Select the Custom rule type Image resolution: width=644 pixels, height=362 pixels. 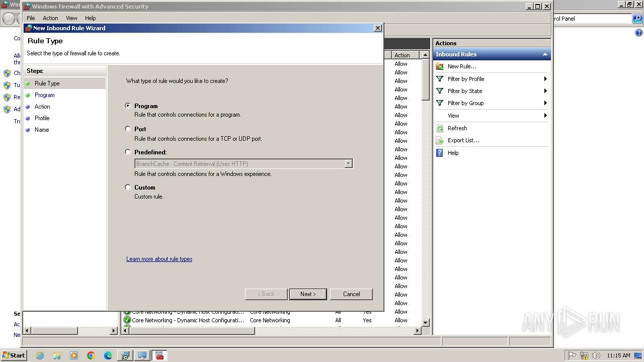[x=128, y=187]
